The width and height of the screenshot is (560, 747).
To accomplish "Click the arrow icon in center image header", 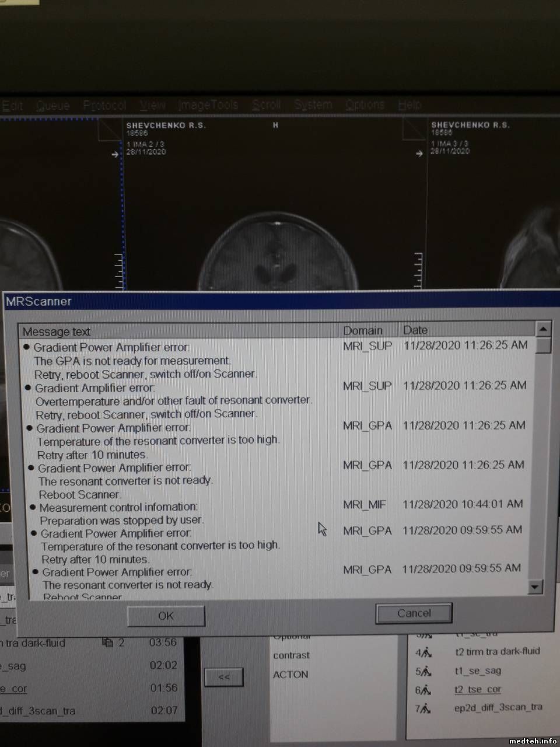I will click(x=116, y=154).
